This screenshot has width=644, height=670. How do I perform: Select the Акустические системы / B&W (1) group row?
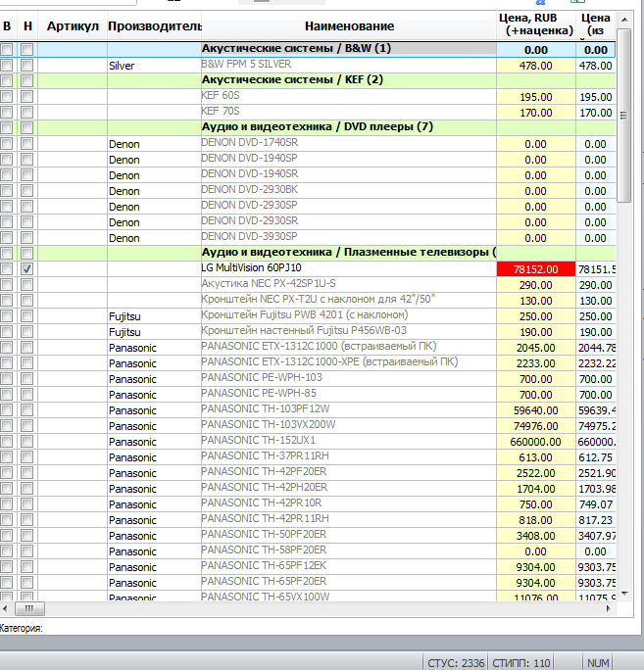[x=349, y=49]
